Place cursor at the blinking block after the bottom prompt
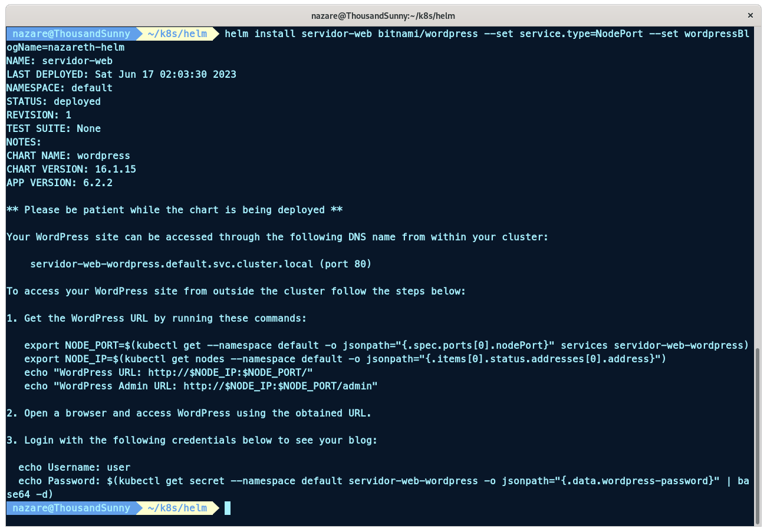The image size is (767, 532). coord(228,508)
